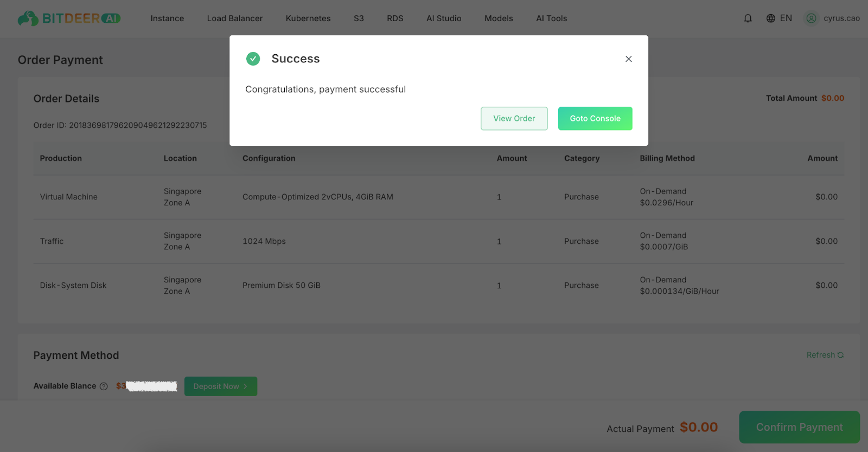Click the Goto Console button
This screenshot has height=452, width=868.
pos(595,119)
